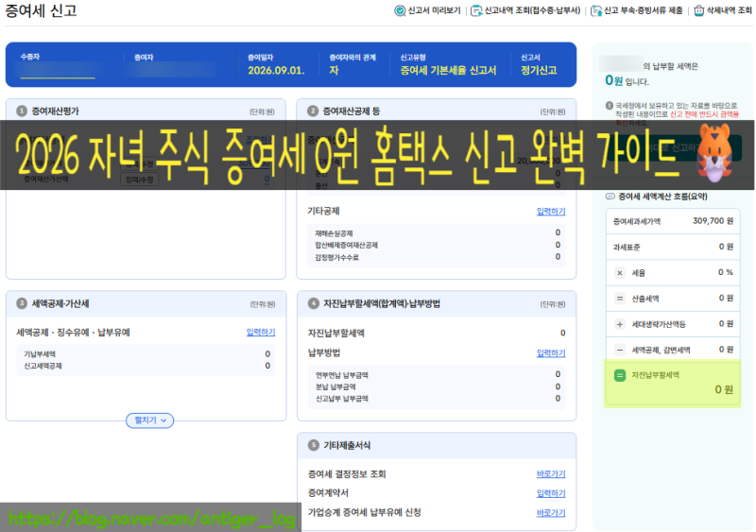This screenshot has width=756, height=532.
Task: Click step number 3 badge of 세액공제·가산세
Action: [22, 303]
